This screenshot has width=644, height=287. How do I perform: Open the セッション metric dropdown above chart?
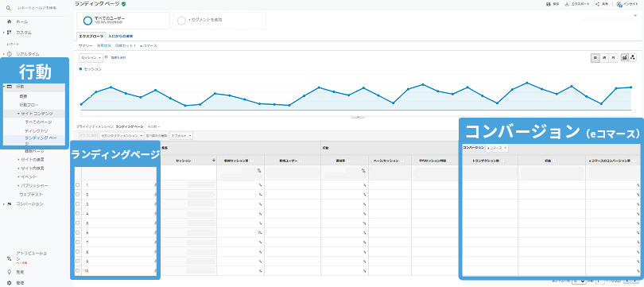[91, 58]
